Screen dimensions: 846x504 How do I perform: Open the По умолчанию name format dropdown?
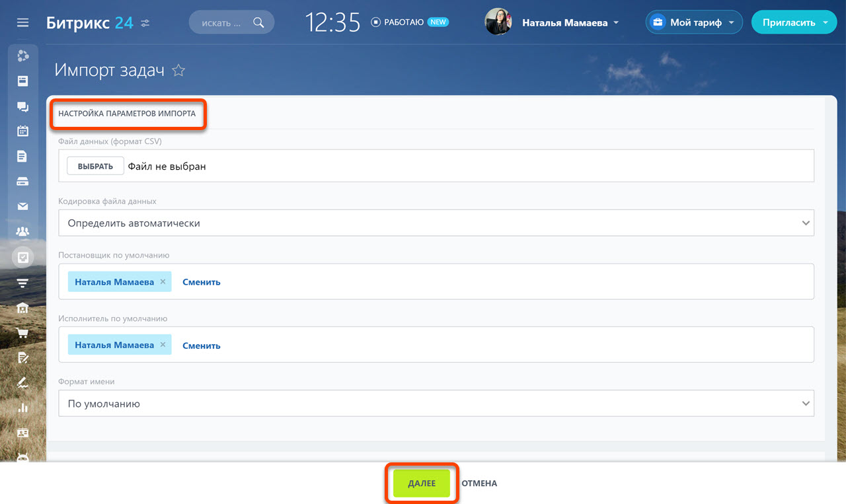pos(436,404)
